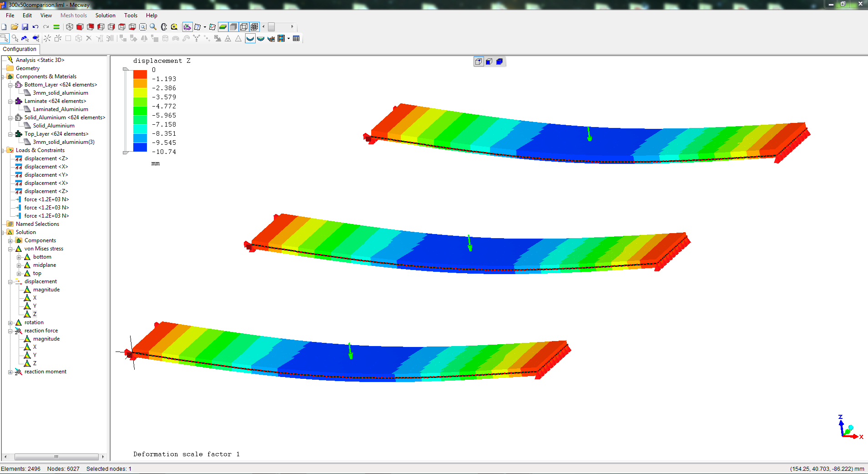Open the View menu
The width and height of the screenshot is (868, 474).
(46, 15)
